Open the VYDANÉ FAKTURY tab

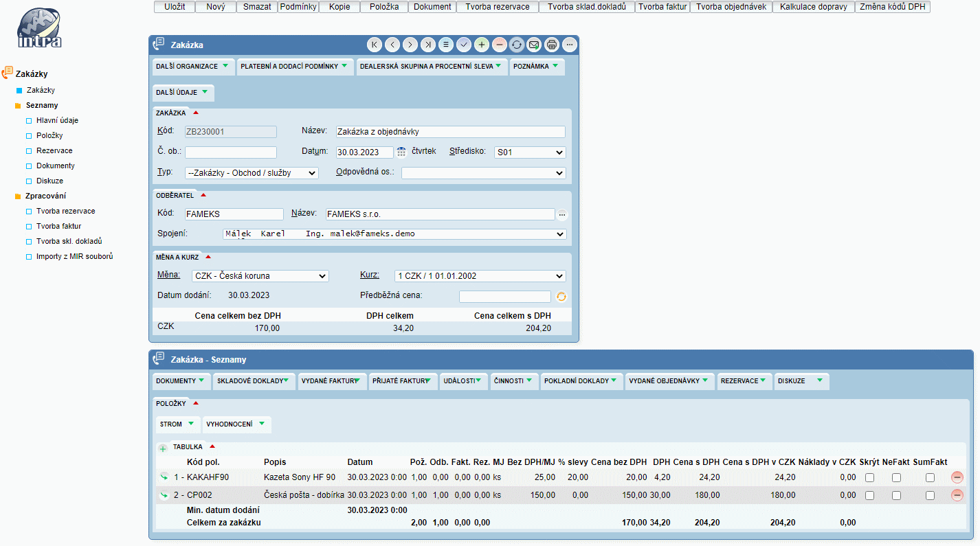tap(333, 380)
